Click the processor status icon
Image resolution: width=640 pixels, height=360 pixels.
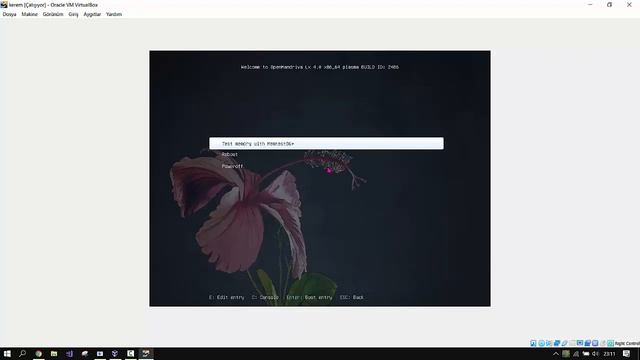click(x=595, y=343)
